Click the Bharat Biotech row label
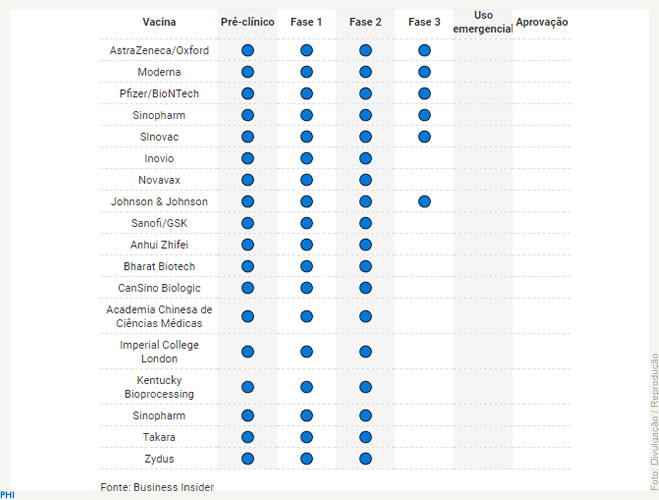This screenshot has width=659, height=500. (159, 266)
